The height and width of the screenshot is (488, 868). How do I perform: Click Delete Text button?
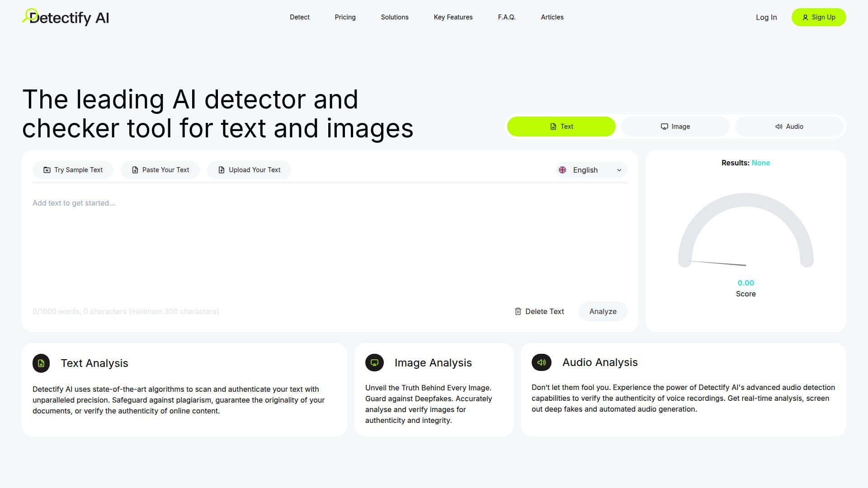click(x=539, y=311)
